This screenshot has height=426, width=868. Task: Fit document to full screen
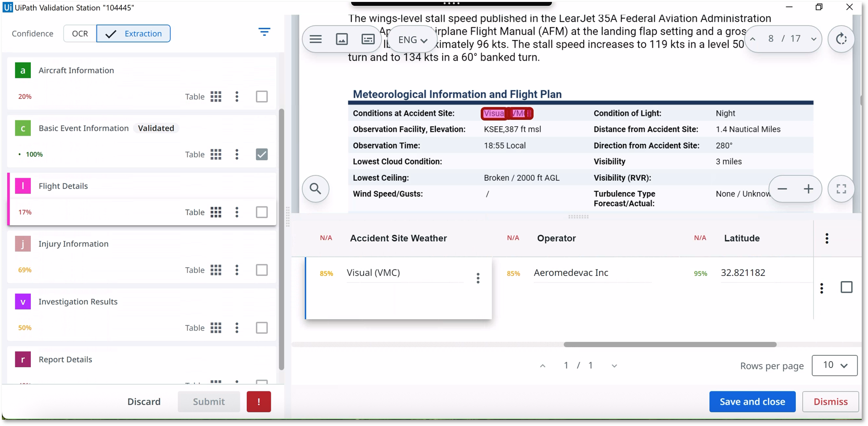click(x=841, y=189)
